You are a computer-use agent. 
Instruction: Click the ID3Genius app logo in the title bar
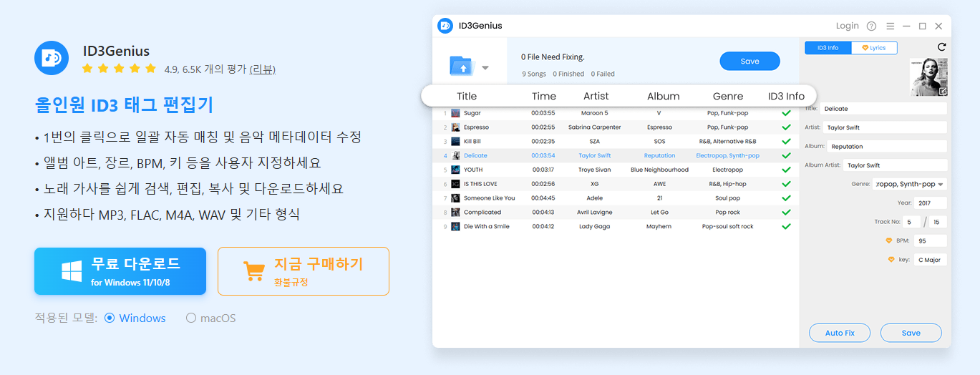445,26
